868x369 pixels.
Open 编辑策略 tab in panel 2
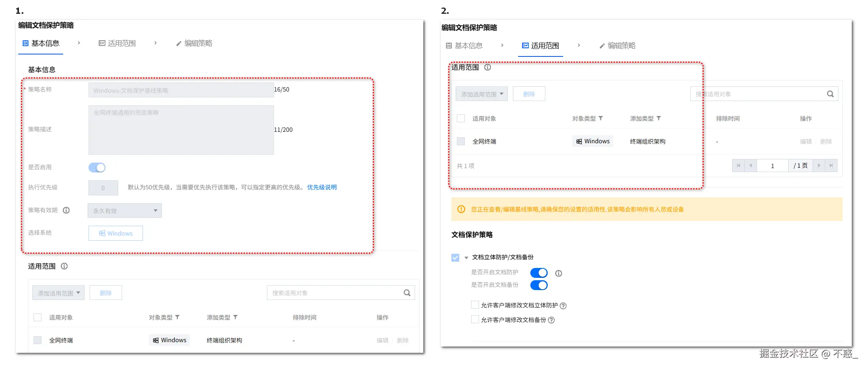pyautogui.click(x=617, y=46)
